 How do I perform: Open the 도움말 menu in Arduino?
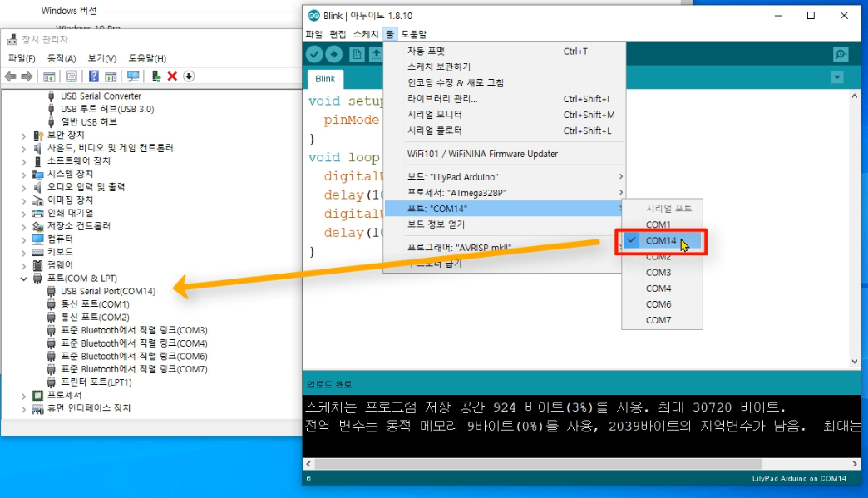click(x=414, y=34)
